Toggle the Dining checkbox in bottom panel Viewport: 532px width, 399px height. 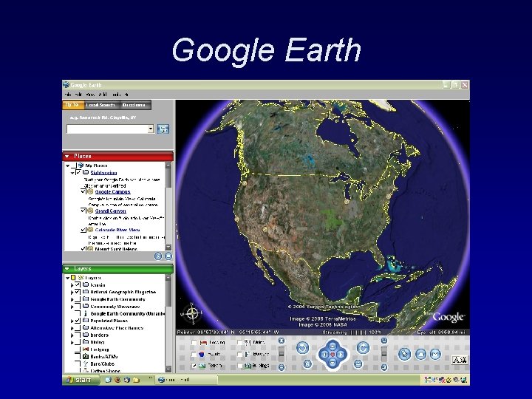click(240, 342)
